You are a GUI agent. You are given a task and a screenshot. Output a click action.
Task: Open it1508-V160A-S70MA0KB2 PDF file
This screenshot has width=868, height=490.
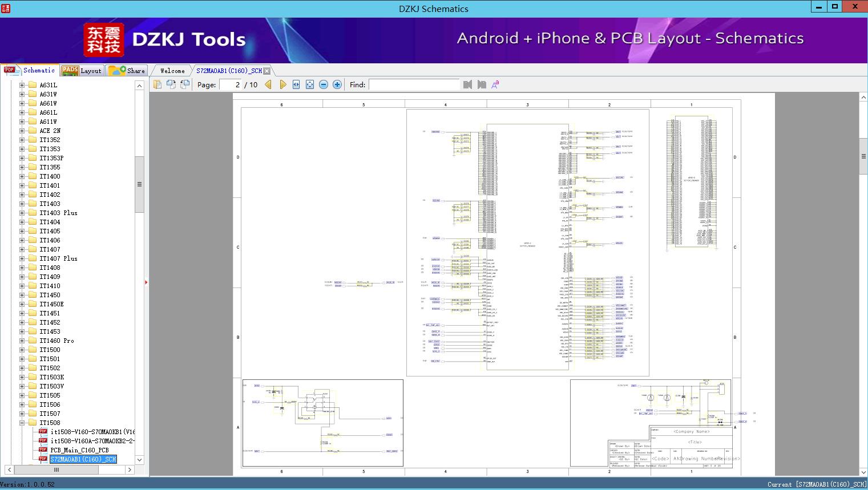(x=92, y=441)
